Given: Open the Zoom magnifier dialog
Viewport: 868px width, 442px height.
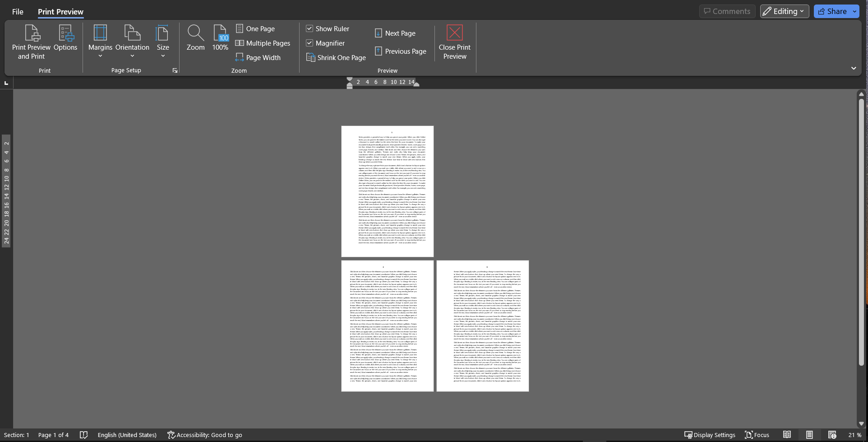Looking at the screenshot, I should [195, 38].
